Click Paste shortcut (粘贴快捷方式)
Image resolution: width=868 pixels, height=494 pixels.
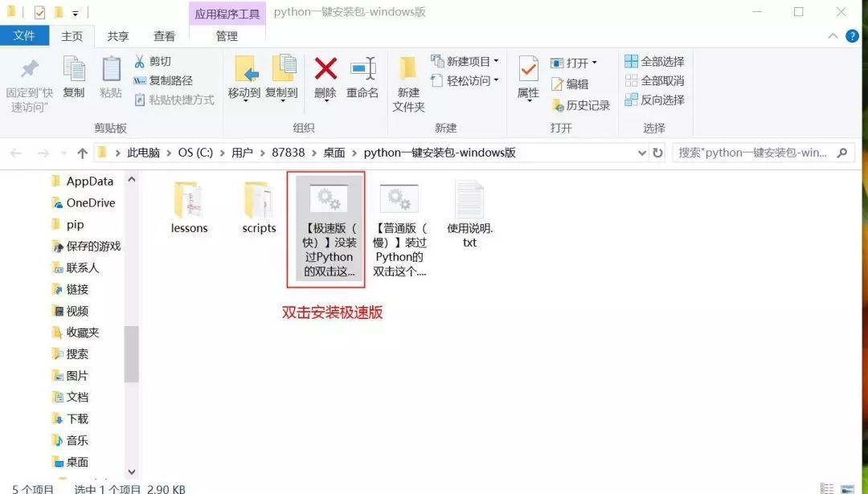pos(174,100)
